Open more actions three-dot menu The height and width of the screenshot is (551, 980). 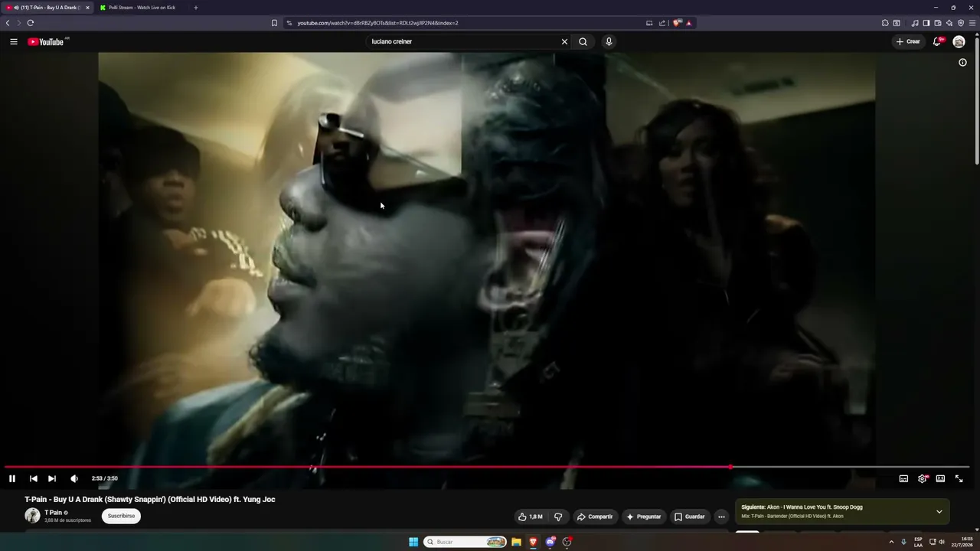pos(721,517)
